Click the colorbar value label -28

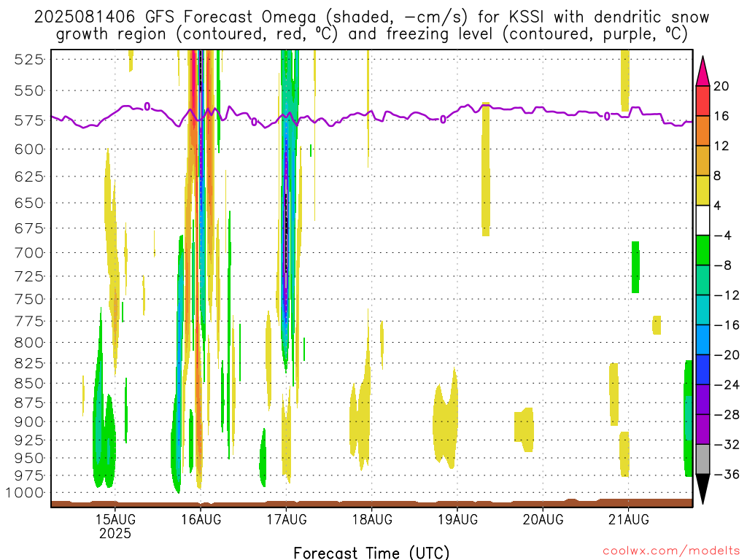(x=726, y=415)
